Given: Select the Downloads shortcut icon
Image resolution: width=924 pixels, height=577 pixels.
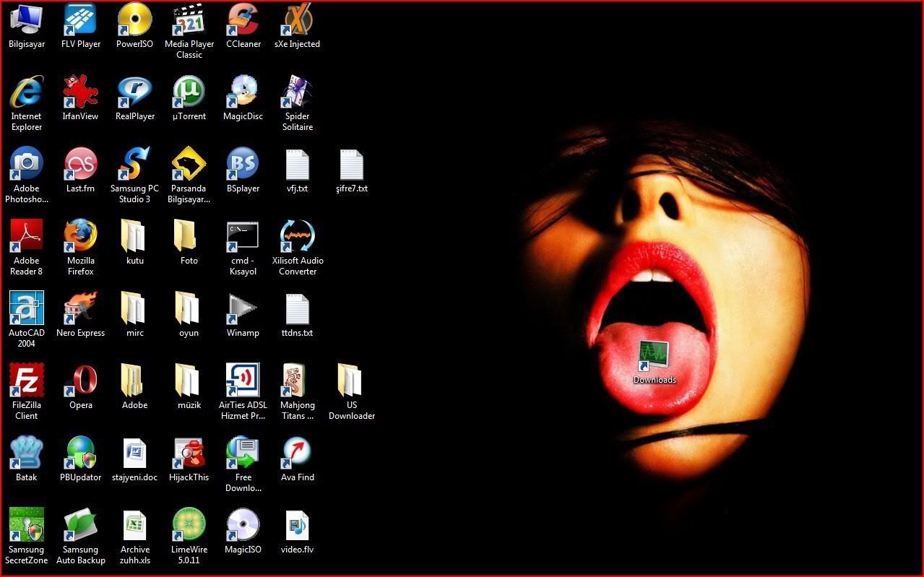Looking at the screenshot, I should 655,356.
